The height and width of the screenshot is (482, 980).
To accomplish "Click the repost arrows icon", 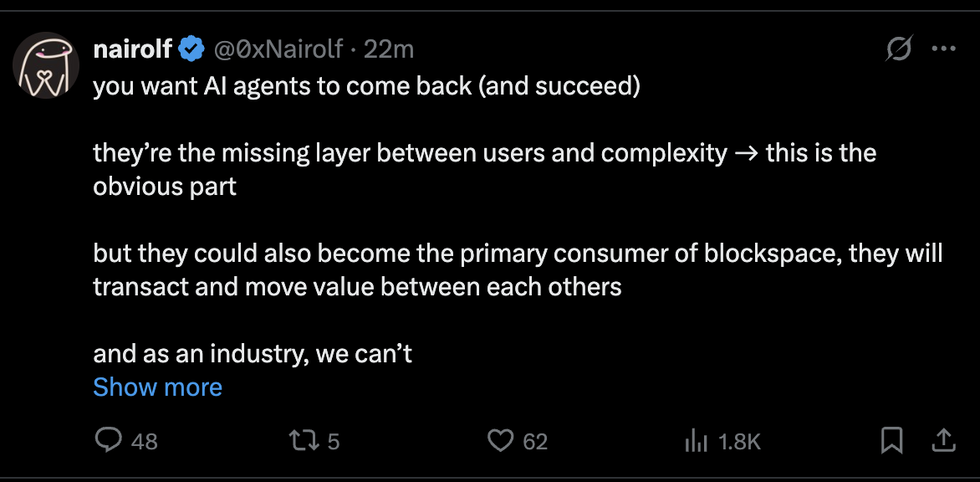I will point(304,441).
